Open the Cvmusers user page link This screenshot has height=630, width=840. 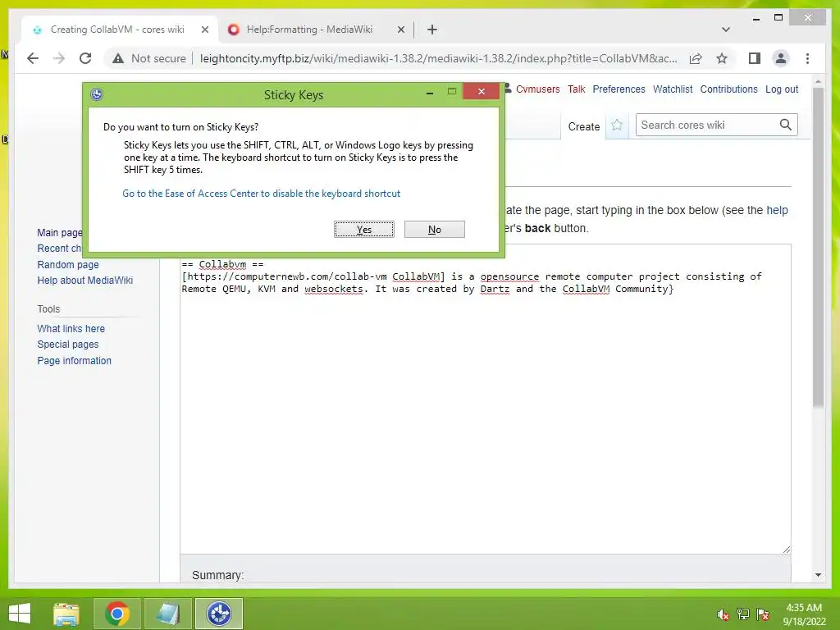[537, 89]
